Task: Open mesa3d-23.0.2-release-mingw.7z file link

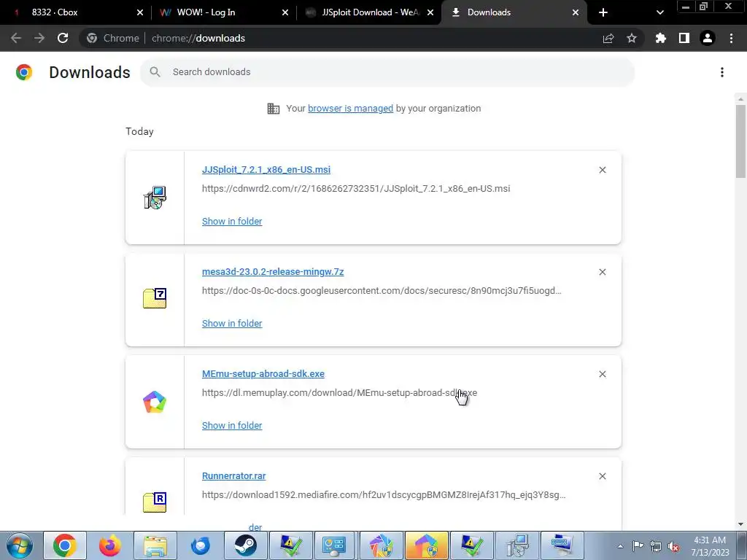Action: (x=273, y=272)
